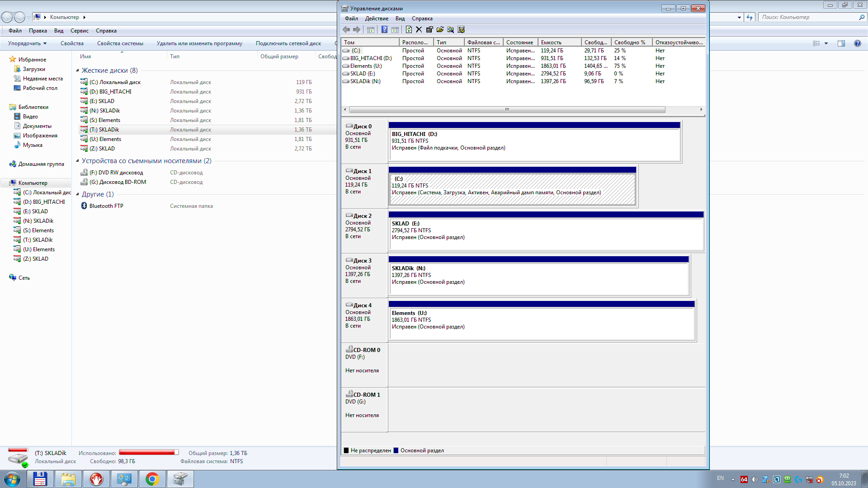Open the Действие menu in Disk Management
Image resolution: width=868 pixels, height=488 pixels.
tap(376, 19)
